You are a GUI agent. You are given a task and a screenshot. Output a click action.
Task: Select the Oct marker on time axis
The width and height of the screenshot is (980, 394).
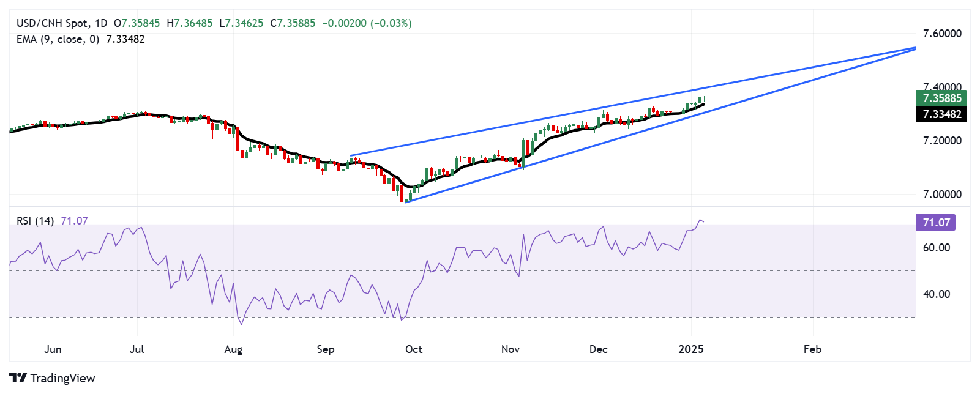point(414,349)
